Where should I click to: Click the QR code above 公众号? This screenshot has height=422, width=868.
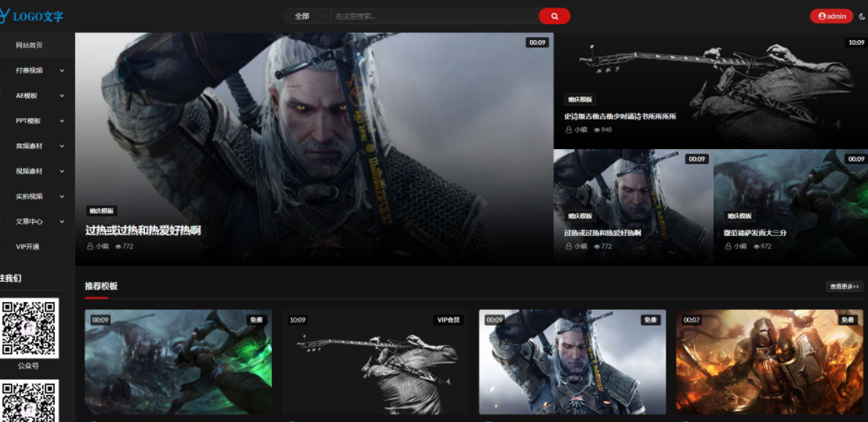click(29, 328)
